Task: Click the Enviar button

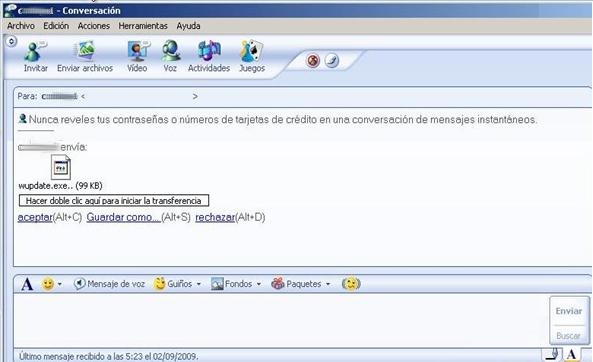Action: [x=569, y=311]
